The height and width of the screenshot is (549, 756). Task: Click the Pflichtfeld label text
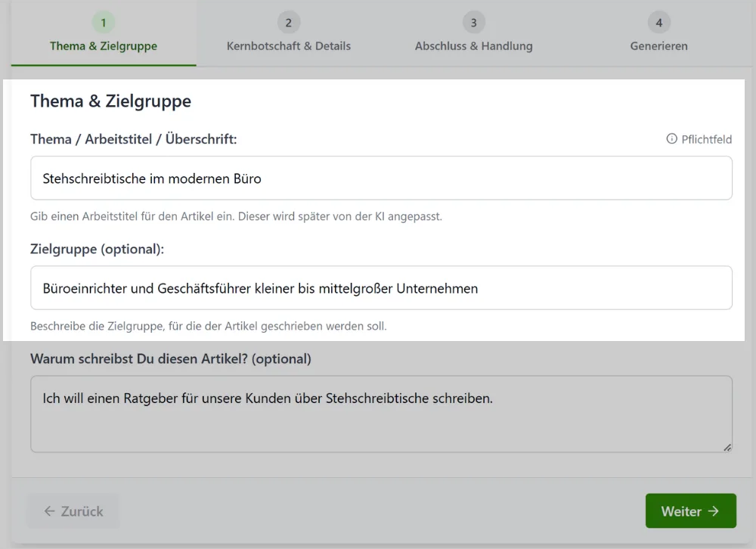tap(706, 139)
